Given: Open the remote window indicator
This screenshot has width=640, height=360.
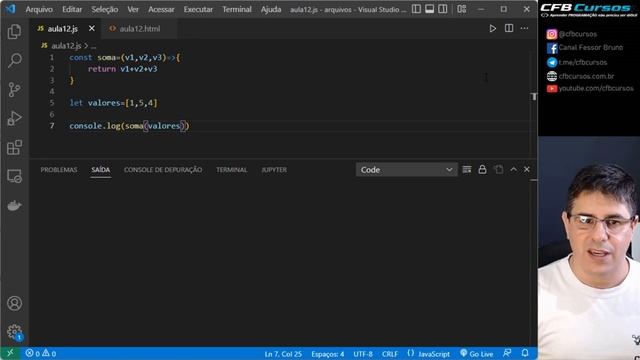Looking at the screenshot, I should tap(10, 353).
